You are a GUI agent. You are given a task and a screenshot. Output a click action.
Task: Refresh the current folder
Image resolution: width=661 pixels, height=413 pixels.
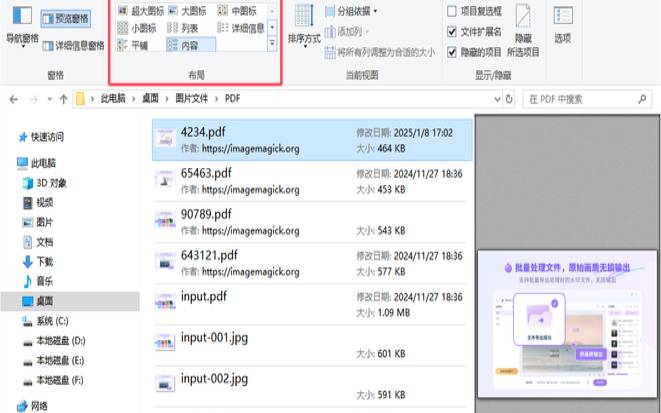coord(509,99)
